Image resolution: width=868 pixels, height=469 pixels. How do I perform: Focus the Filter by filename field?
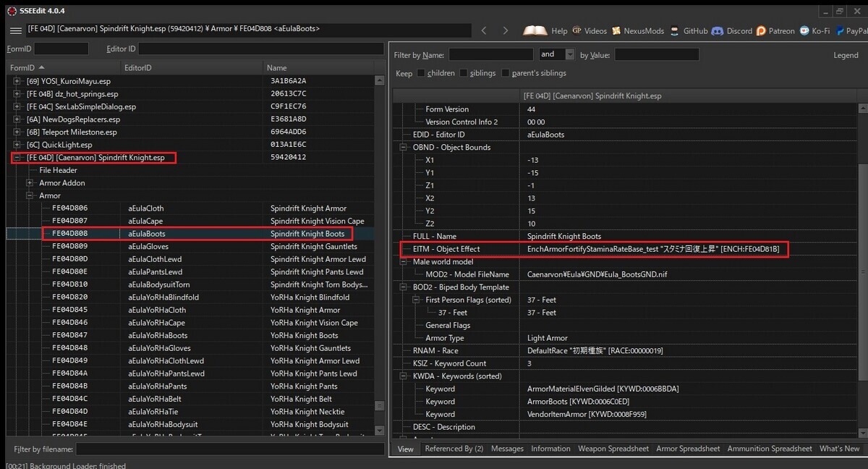229,449
